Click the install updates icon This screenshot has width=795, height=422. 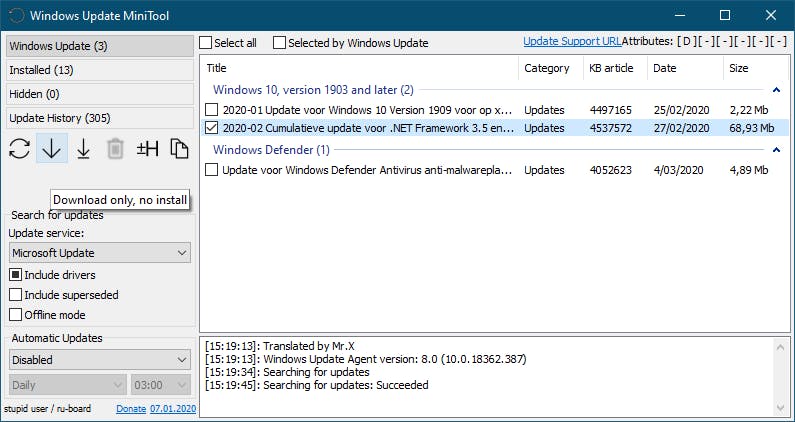pos(84,149)
